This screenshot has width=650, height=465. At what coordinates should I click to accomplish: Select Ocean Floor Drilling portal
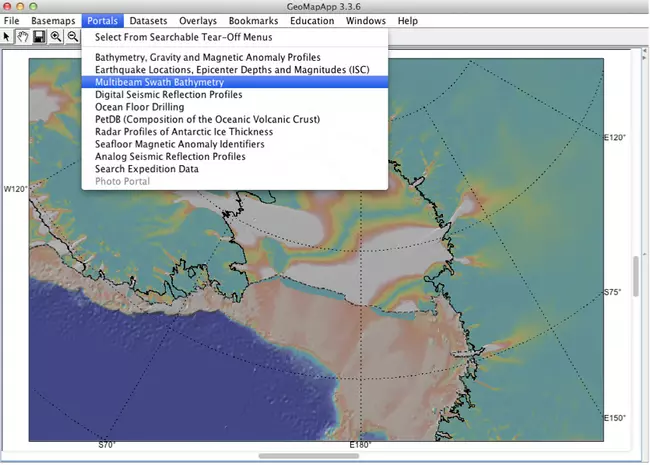pos(146,107)
